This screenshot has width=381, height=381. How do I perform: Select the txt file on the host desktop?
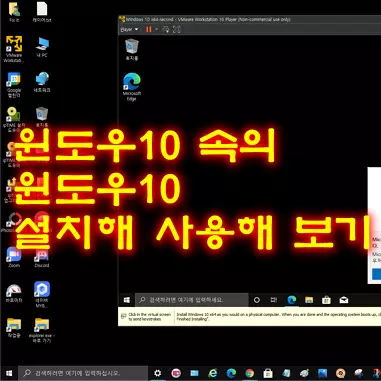[42, 13]
